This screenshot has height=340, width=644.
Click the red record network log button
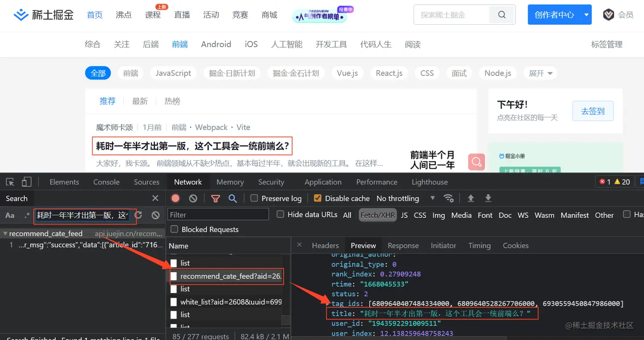175,198
